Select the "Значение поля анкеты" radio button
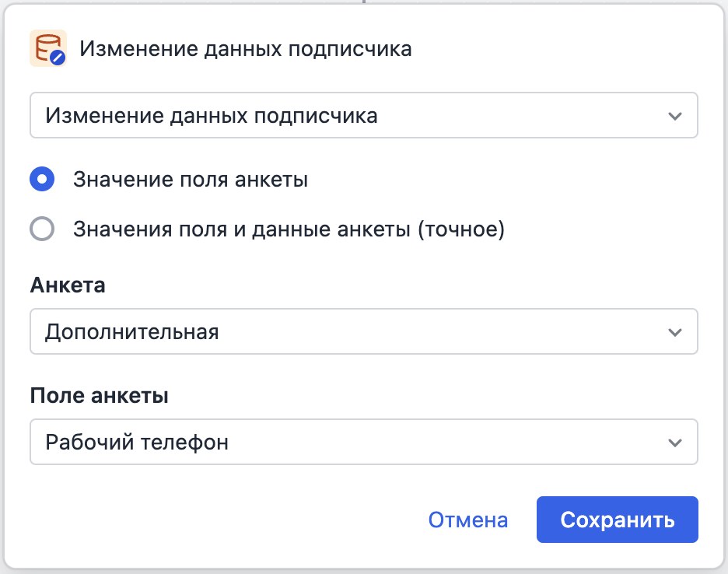 click(x=42, y=180)
